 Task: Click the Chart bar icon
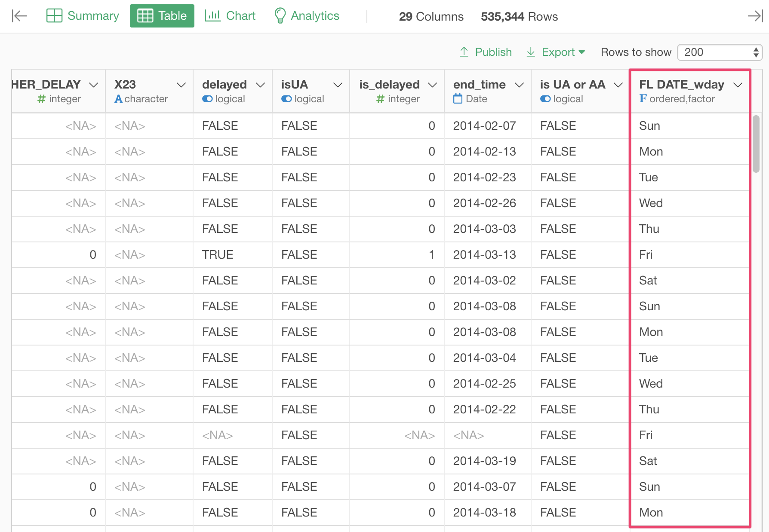(x=212, y=16)
